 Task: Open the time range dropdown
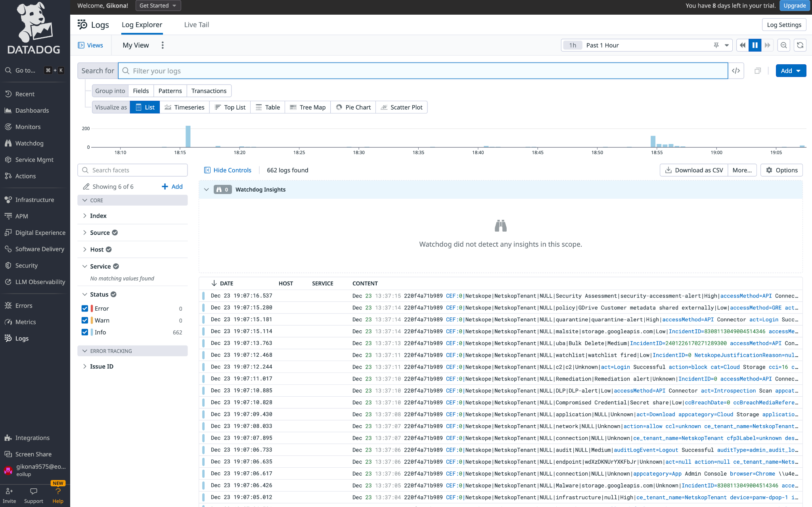(726, 45)
